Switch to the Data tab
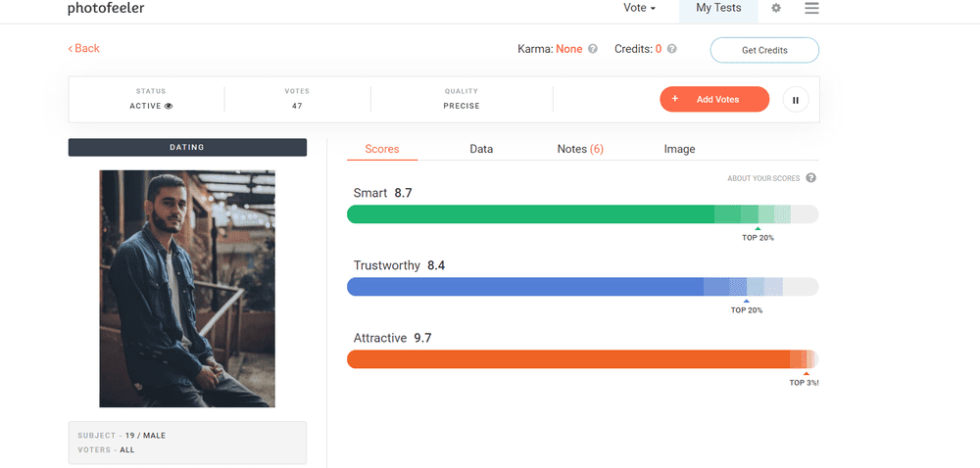The image size is (980, 468). tap(481, 149)
